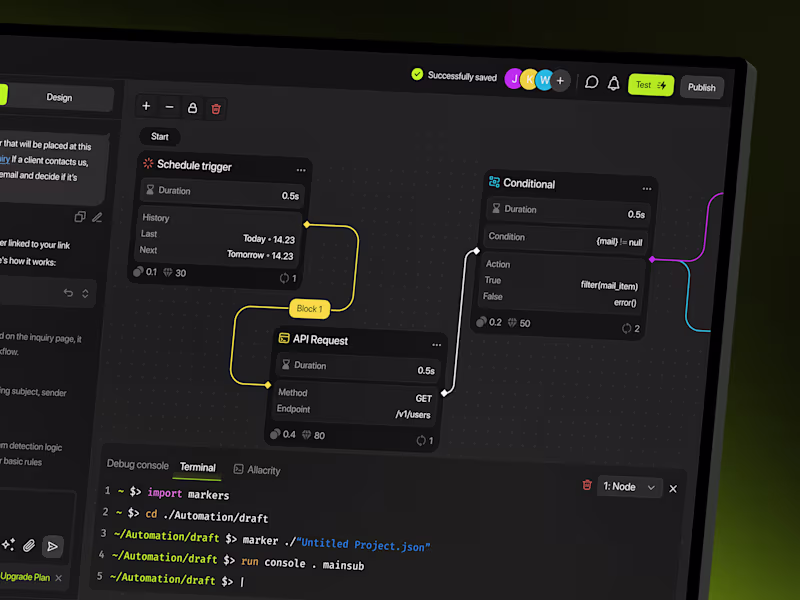Click the Tomorrow • 14.23 value
This screenshot has height=600, width=800.
point(260,255)
